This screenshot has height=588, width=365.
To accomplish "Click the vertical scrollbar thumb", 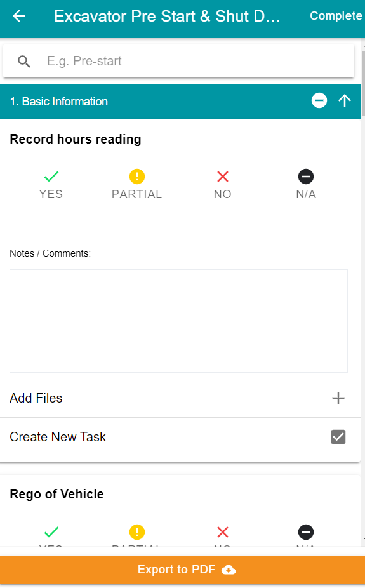I will coord(363,84).
